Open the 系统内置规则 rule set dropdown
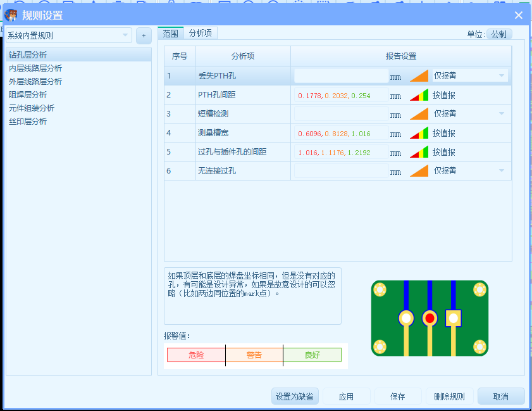The image size is (532, 411). pos(69,35)
